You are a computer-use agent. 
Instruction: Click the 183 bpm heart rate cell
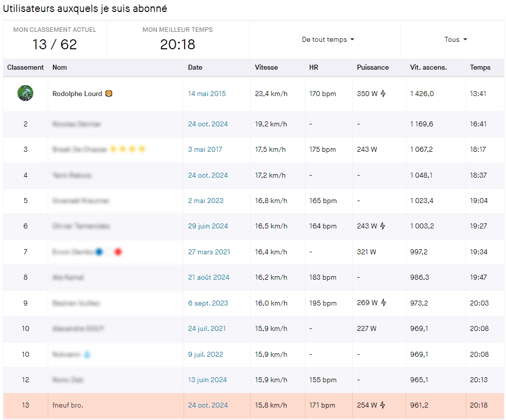tap(323, 277)
